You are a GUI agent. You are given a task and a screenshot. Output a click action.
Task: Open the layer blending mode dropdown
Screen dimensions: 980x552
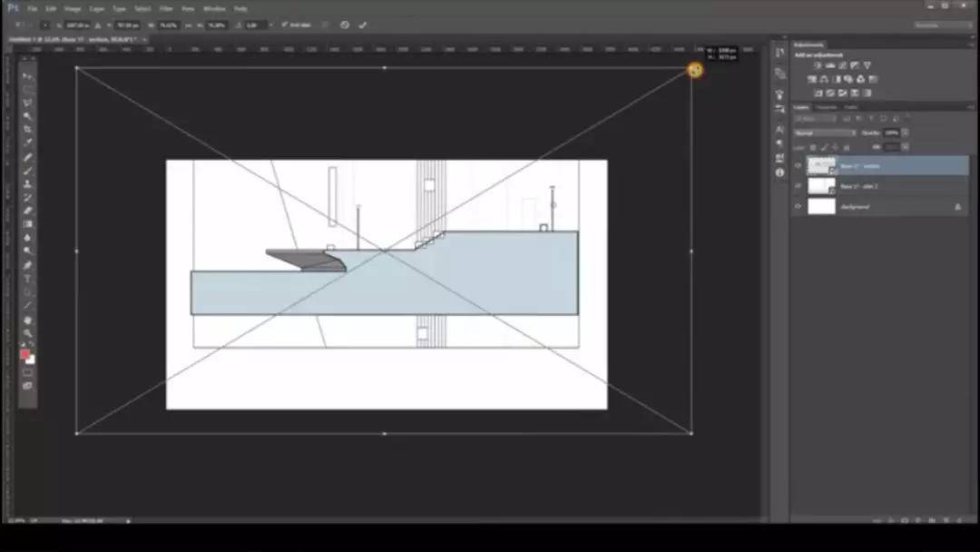(x=825, y=133)
